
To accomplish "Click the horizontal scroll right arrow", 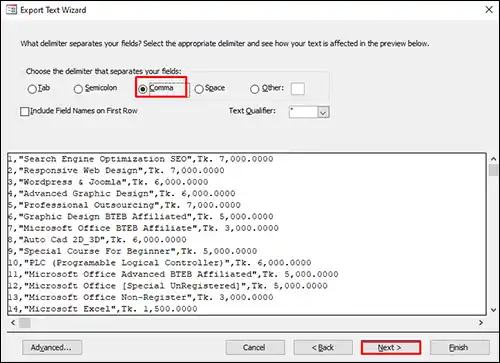I will pos(481,323).
